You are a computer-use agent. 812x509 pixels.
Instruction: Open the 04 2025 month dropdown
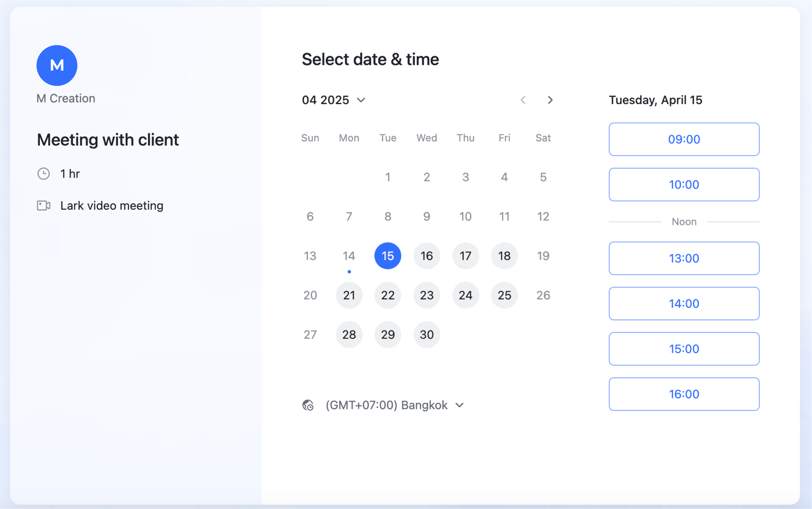click(x=334, y=100)
